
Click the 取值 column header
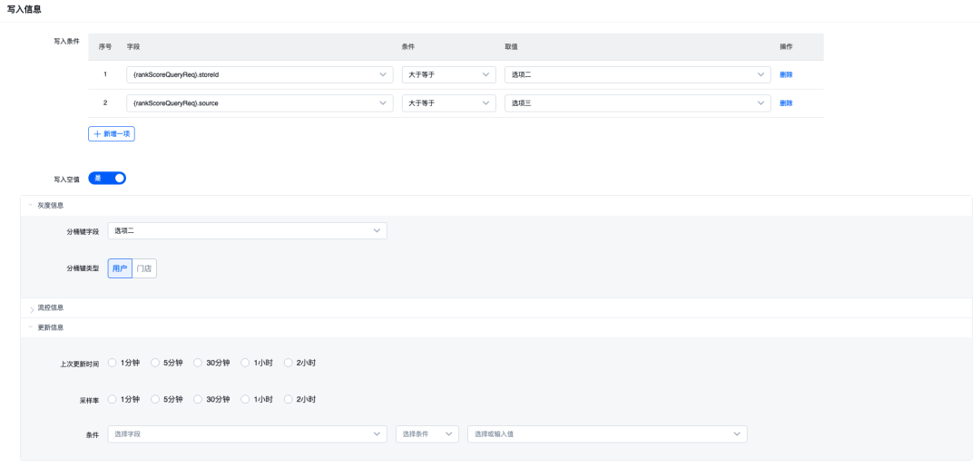(511, 47)
